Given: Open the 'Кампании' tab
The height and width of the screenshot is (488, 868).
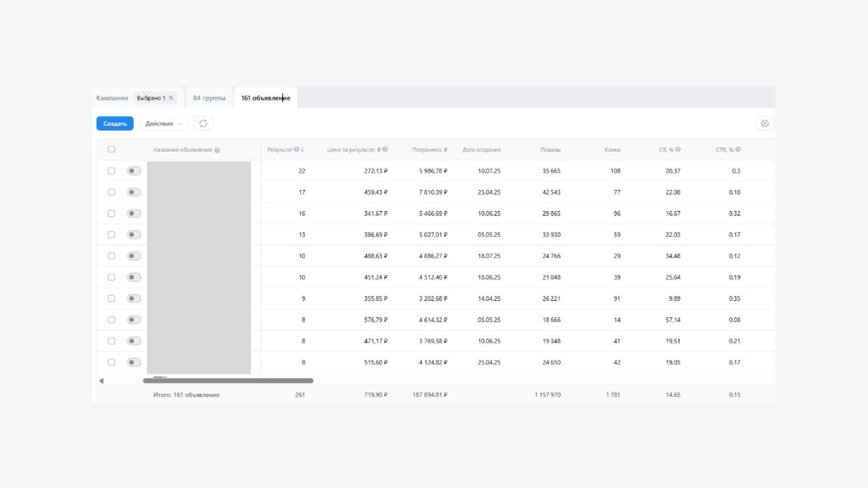Looking at the screenshot, I should (112, 98).
